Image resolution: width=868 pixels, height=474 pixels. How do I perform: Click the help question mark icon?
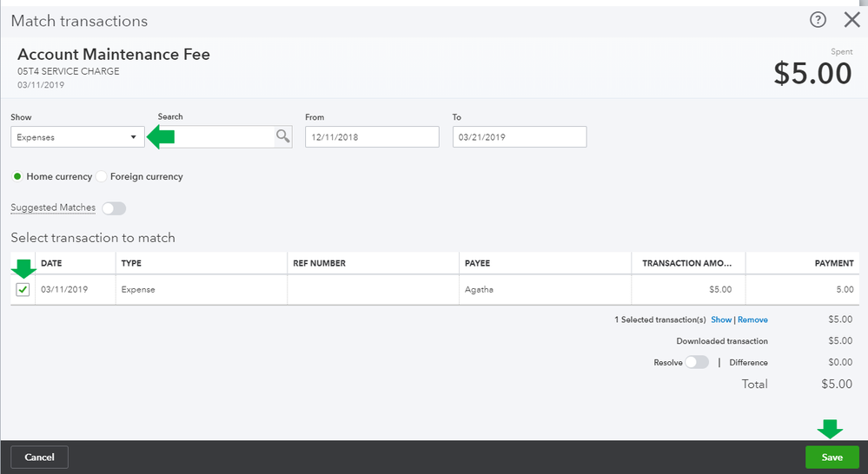[818, 20]
